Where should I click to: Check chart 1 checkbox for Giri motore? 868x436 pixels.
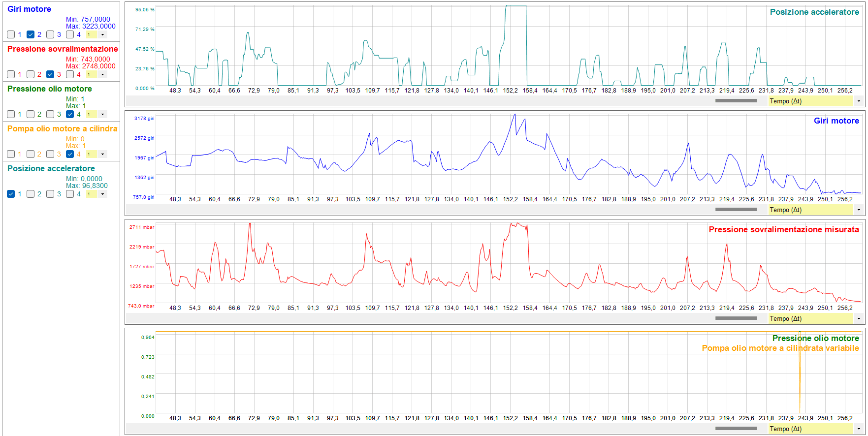point(11,34)
